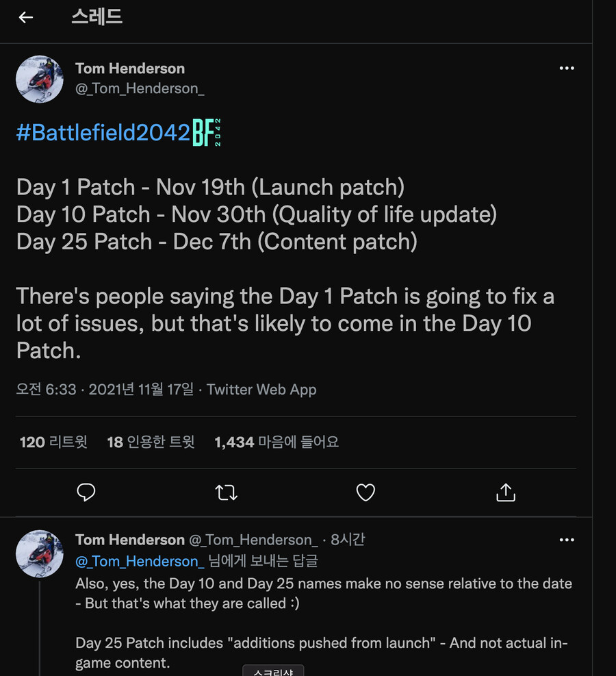View the 18 quote tweets list
Image resolution: width=616 pixels, height=676 pixels.
(151, 442)
